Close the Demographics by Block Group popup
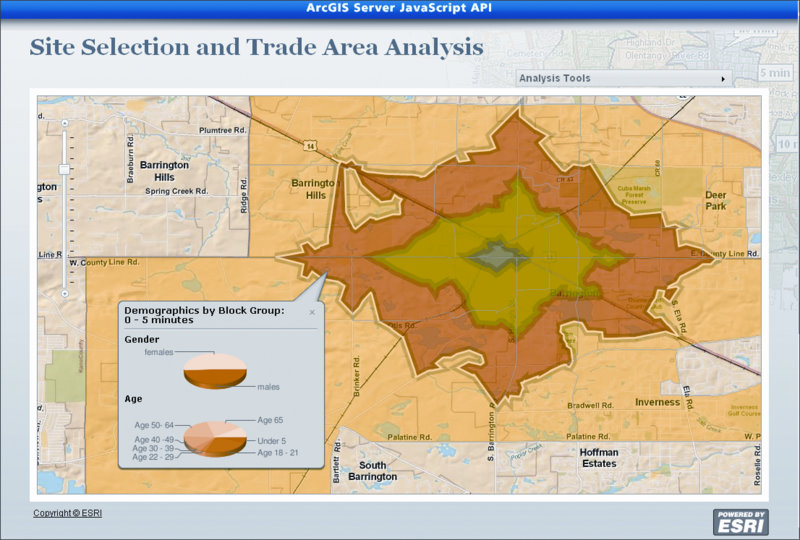 coord(312,312)
